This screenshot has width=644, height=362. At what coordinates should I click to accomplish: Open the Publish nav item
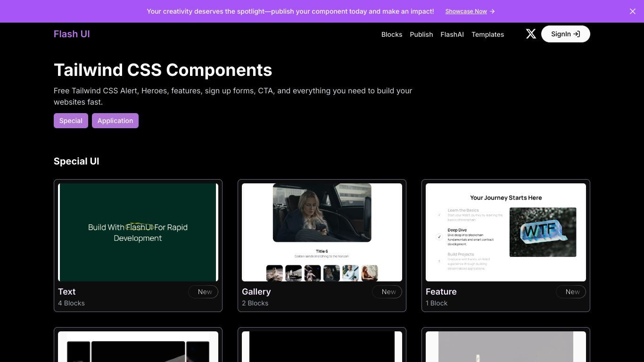point(421,34)
